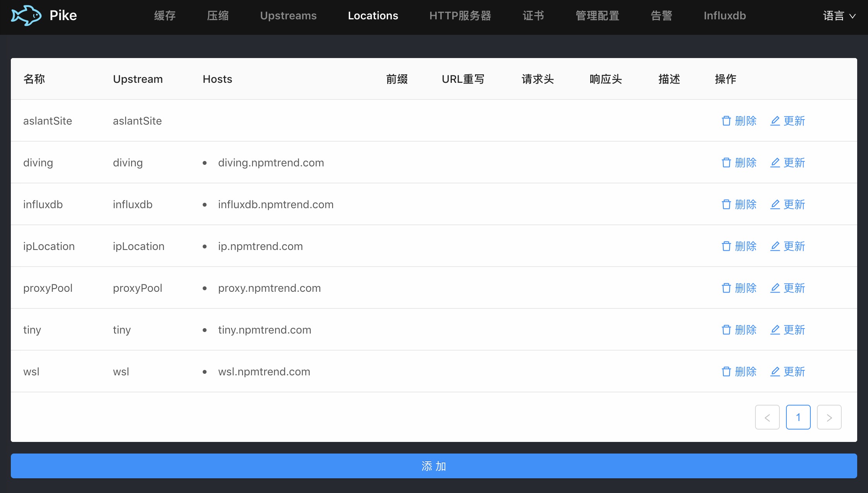
Task: Switch to the Upstreams tab
Action: [288, 16]
